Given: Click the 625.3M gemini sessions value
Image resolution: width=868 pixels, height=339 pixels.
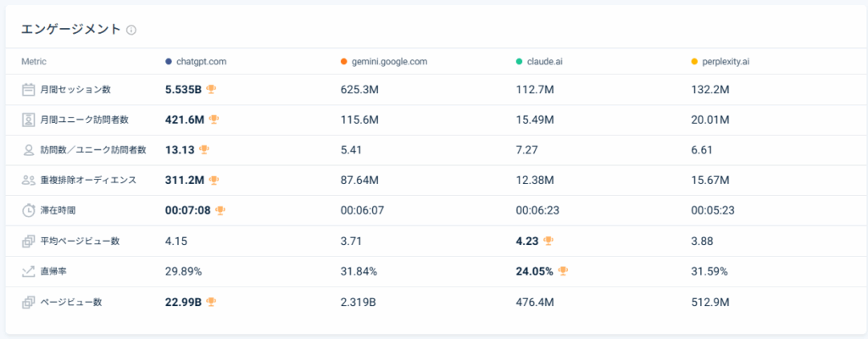Looking at the screenshot, I should click(x=359, y=89).
